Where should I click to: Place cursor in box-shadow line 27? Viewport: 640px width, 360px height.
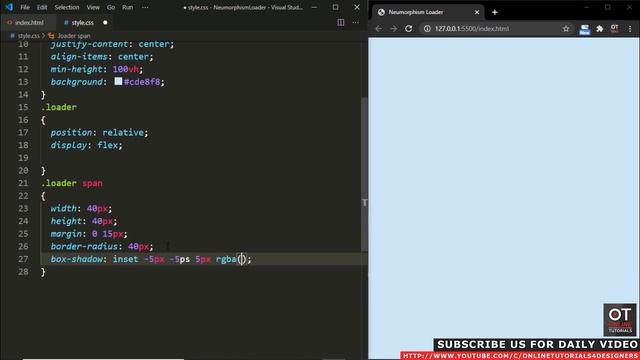[151, 259]
